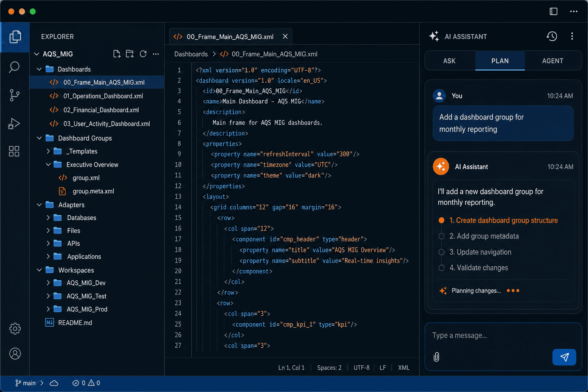Viewport: 588px width, 392px height.
Task: Expand the Applications folder
Action: [x=48, y=256]
